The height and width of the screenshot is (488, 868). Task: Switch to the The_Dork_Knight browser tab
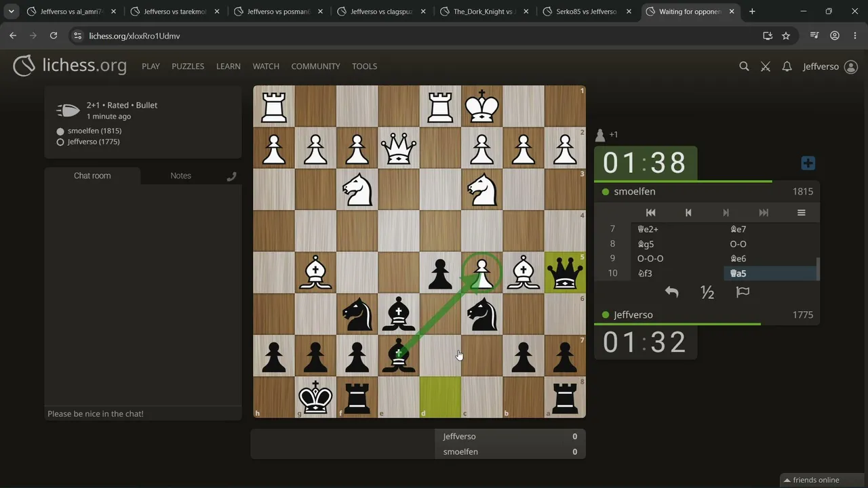pos(484,12)
